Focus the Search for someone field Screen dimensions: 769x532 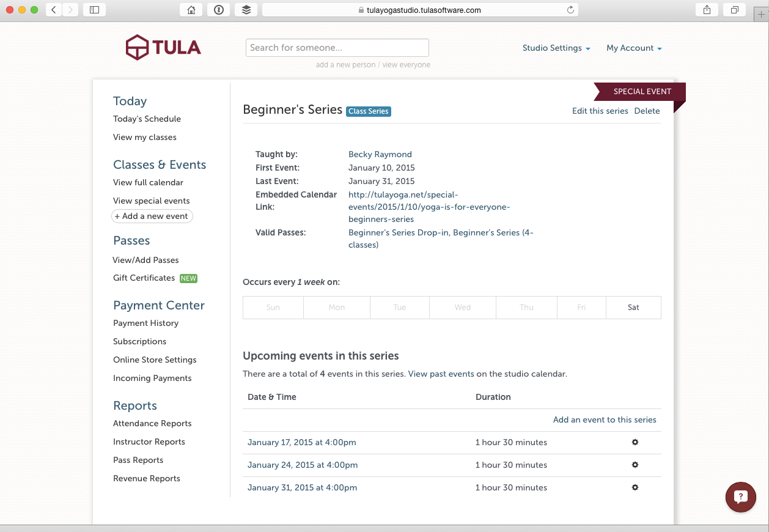pos(337,48)
